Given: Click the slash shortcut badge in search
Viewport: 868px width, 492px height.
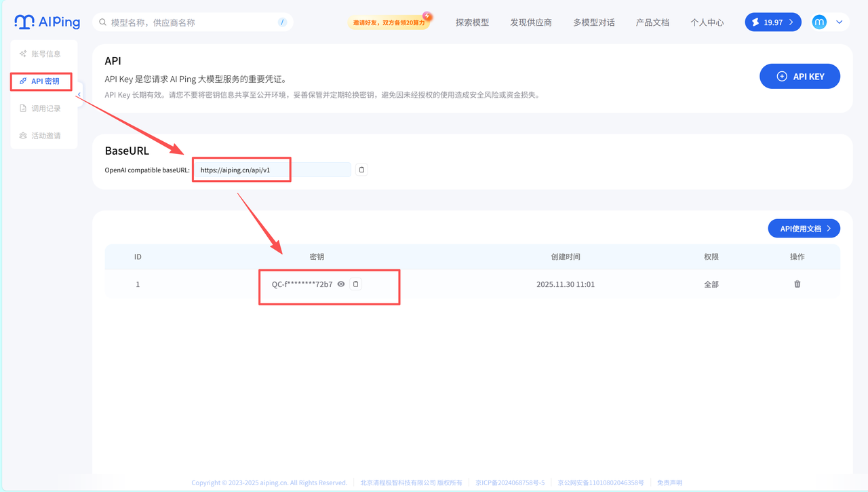Looking at the screenshot, I should click(282, 22).
